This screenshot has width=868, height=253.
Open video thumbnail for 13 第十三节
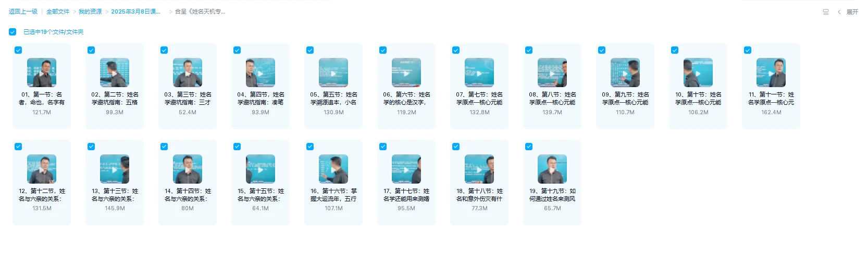pos(115,169)
